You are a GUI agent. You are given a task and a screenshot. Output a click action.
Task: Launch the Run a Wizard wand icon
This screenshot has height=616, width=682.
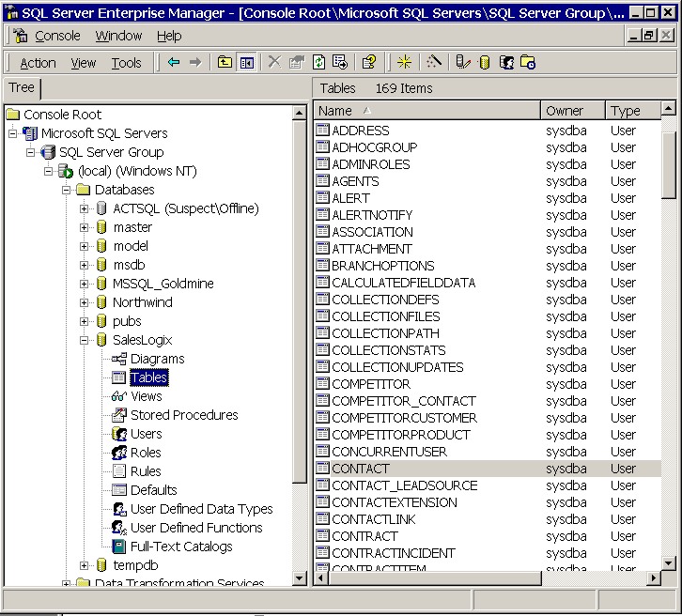(x=433, y=62)
